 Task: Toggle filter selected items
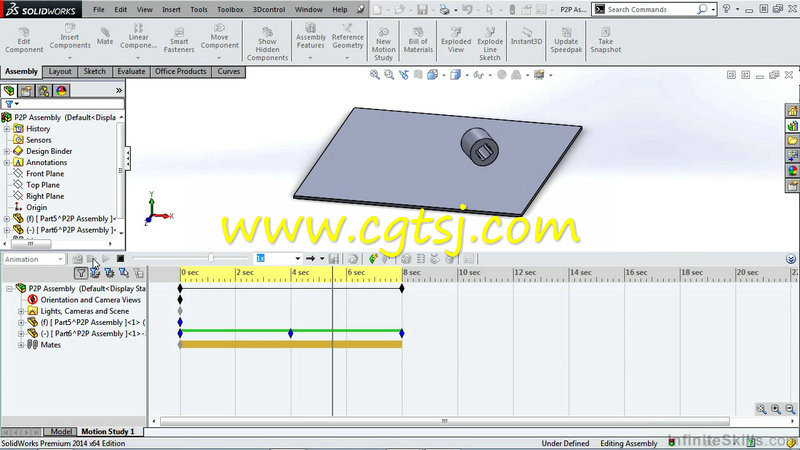click(x=123, y=273)
